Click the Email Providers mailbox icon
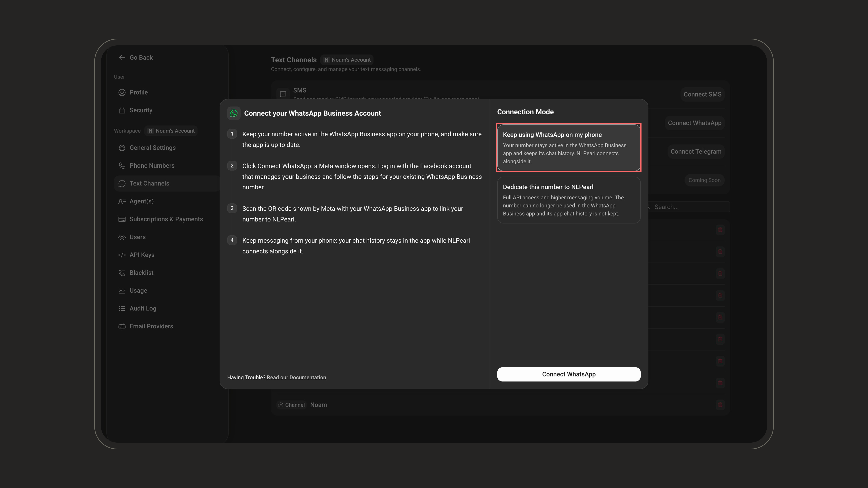The height and width of the screenshot is (488, 868). click(122, 326)
